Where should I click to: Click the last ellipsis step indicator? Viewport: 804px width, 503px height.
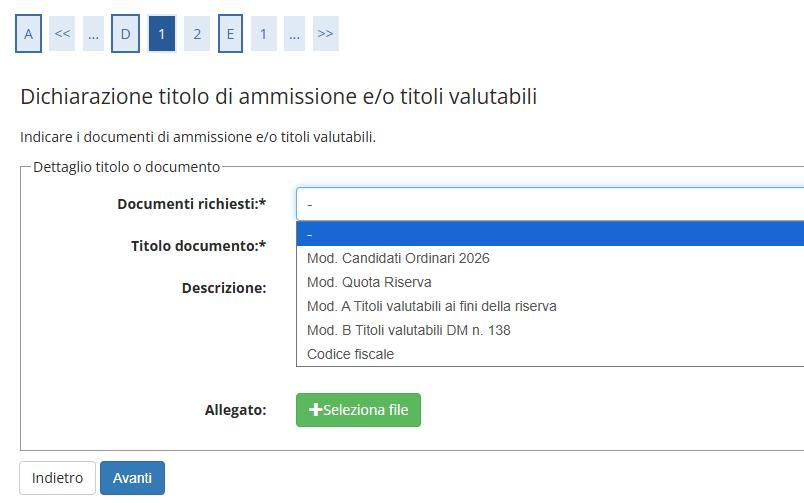pos(294,34)
